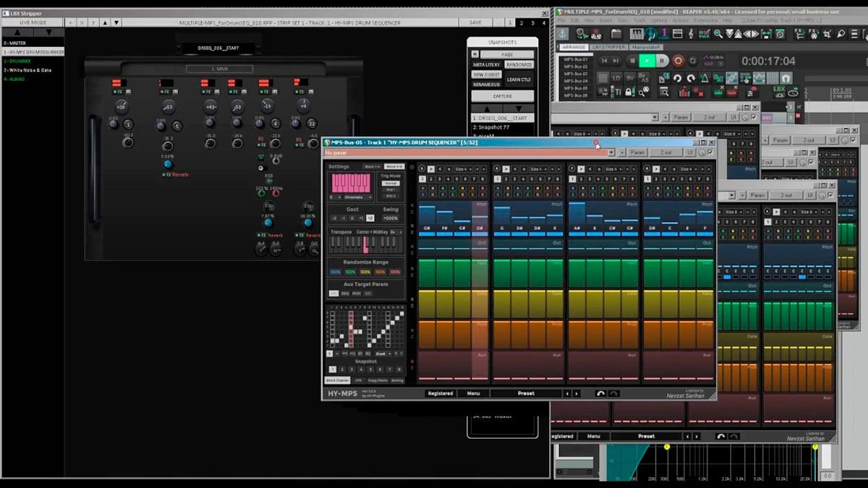
Task: Select +2 global octave in HY-MPS
Action: pos(370,218)
